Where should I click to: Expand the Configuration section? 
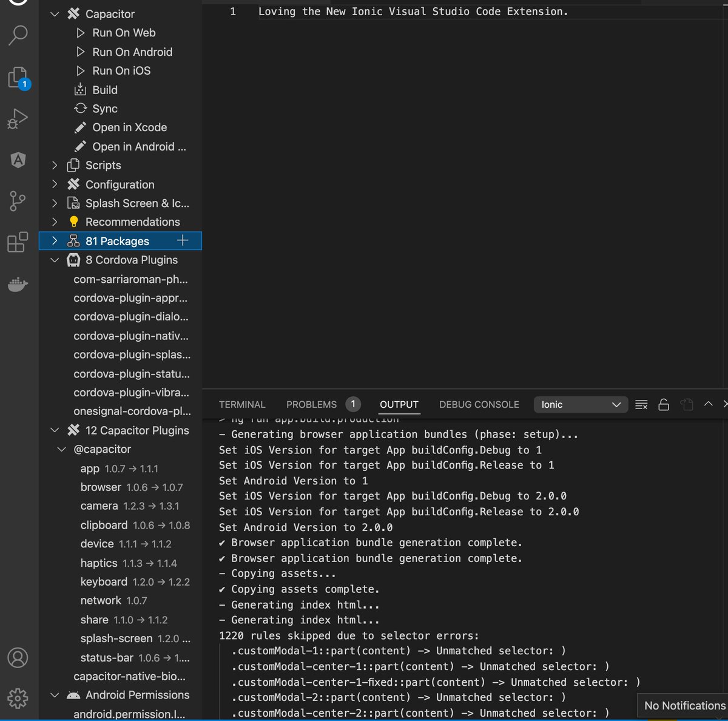[x=55, y=184]
